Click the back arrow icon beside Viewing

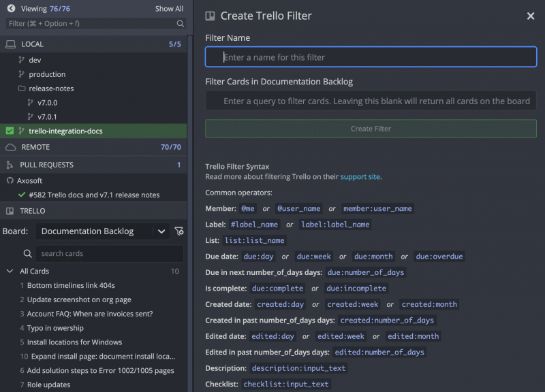tap(11, 8)
